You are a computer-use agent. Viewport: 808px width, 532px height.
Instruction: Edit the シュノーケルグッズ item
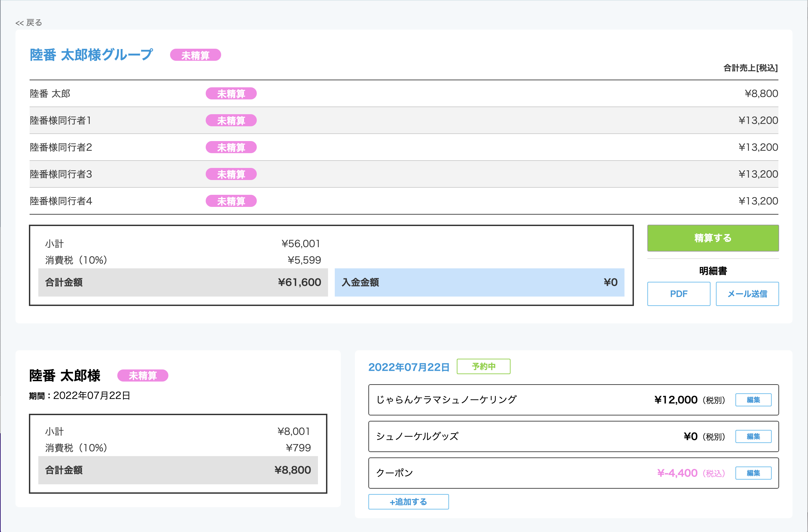coord(754,437)
